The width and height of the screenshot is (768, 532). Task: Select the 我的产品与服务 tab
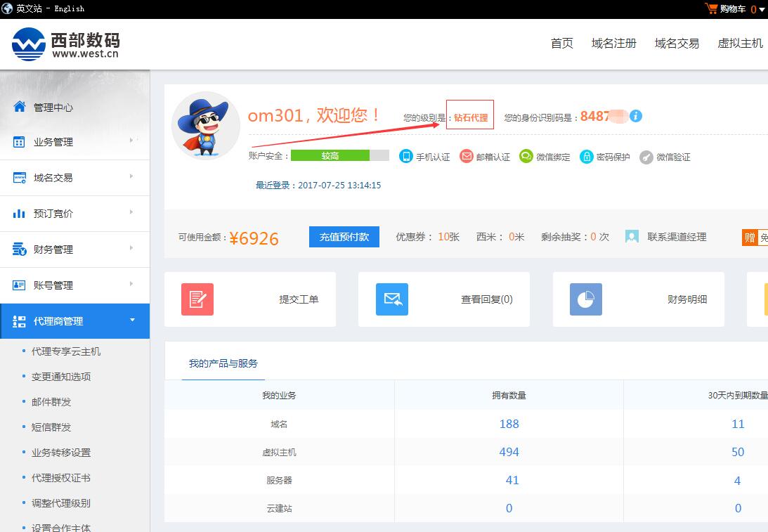point(223,363)
